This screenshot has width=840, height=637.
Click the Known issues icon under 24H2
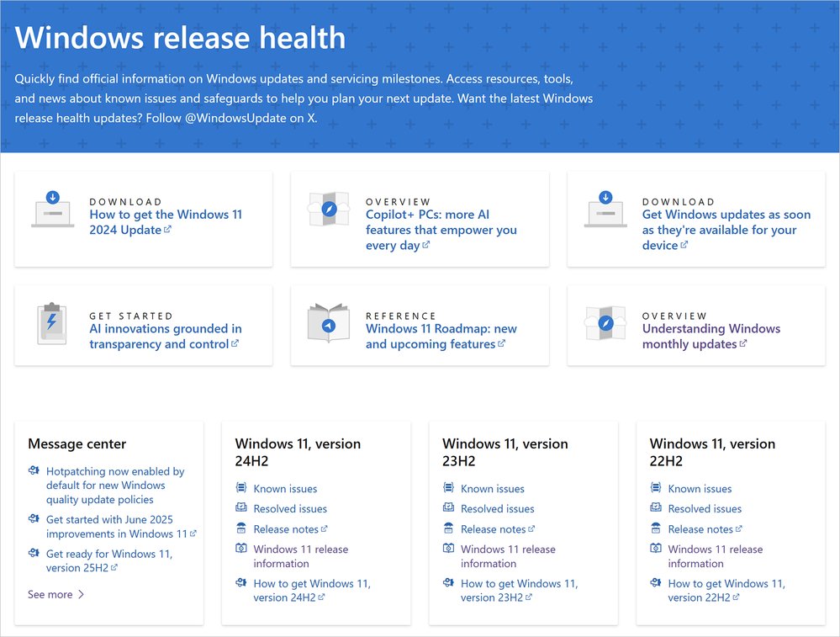tap(241, 488)
